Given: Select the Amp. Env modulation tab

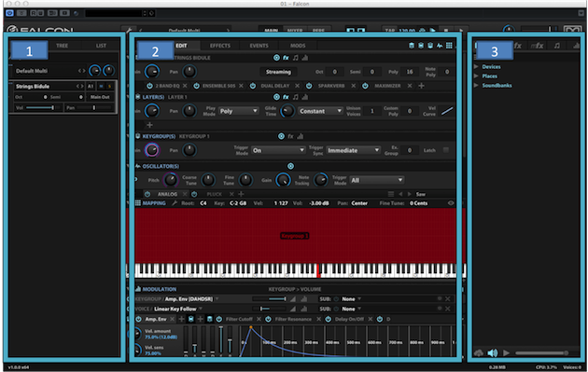Looking at the screenshot, I should point(156,319).
